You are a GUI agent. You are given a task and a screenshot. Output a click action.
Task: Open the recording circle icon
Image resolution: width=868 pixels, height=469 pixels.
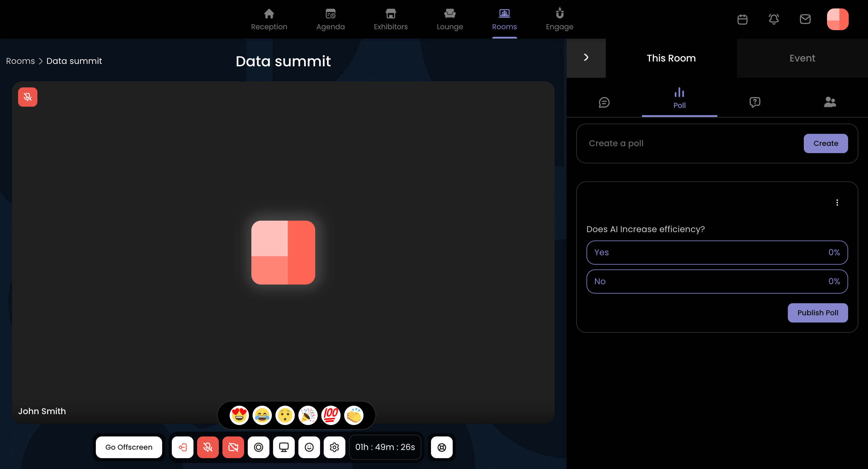259,447
